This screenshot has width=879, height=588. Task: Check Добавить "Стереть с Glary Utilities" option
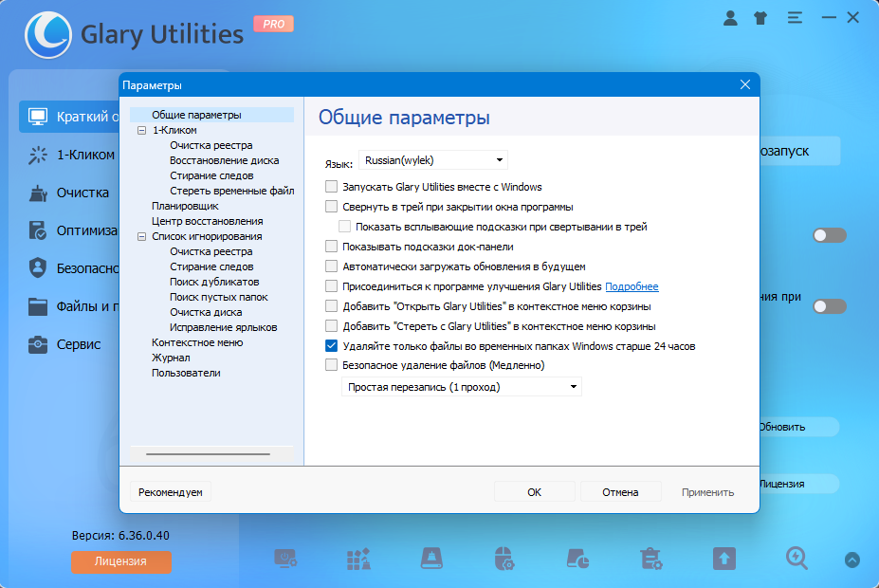331,325
